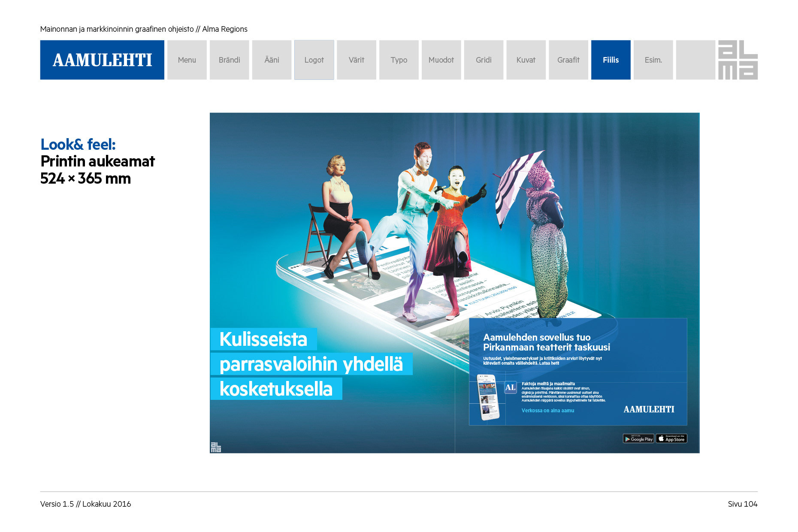Click the Verkossa on aina aamu text
Viewport: 798px width, 532px height.
pos(548,411)
